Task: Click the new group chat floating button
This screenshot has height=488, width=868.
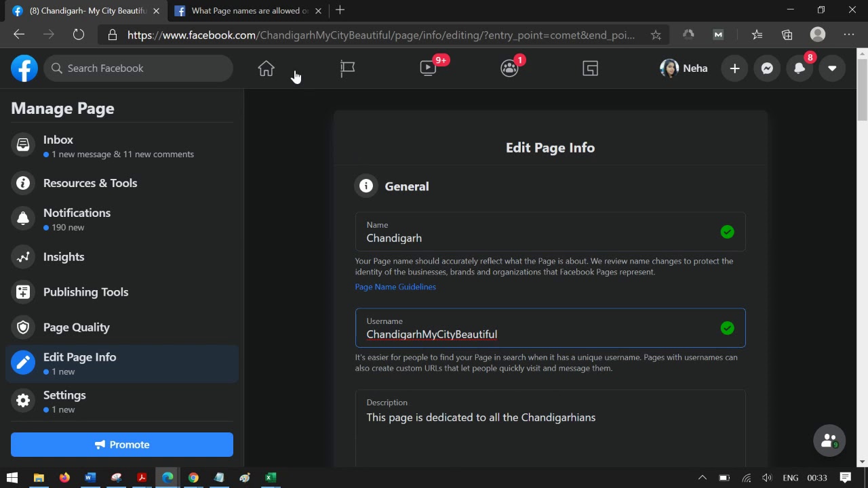Action: 829,441
